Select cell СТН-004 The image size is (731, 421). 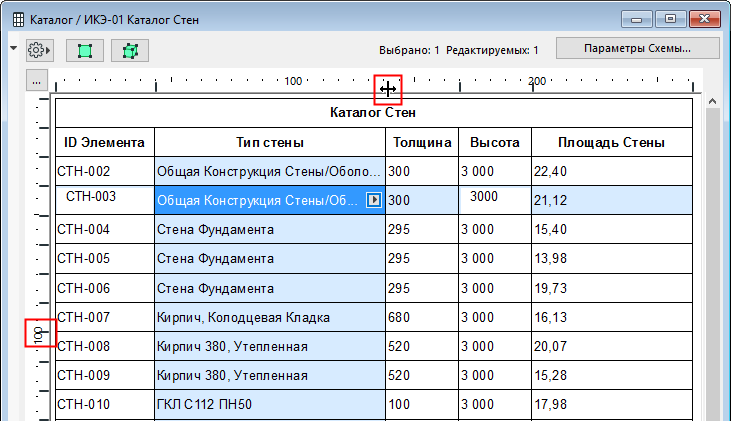104,229
